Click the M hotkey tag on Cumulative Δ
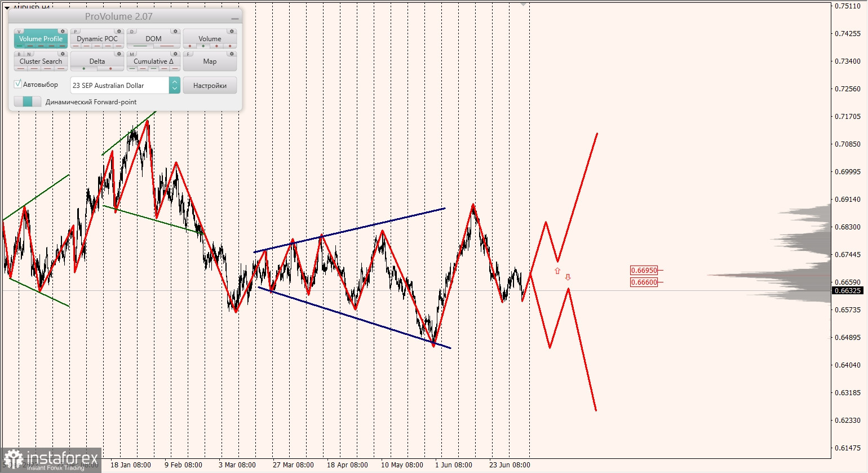The image size is (868, 473). click(x=132, y=54)
